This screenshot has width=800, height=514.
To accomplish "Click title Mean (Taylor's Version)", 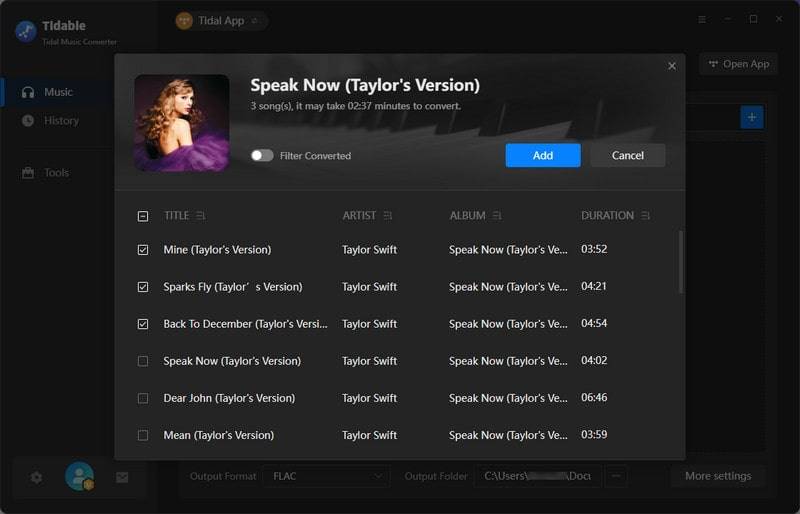I will 218,435.
